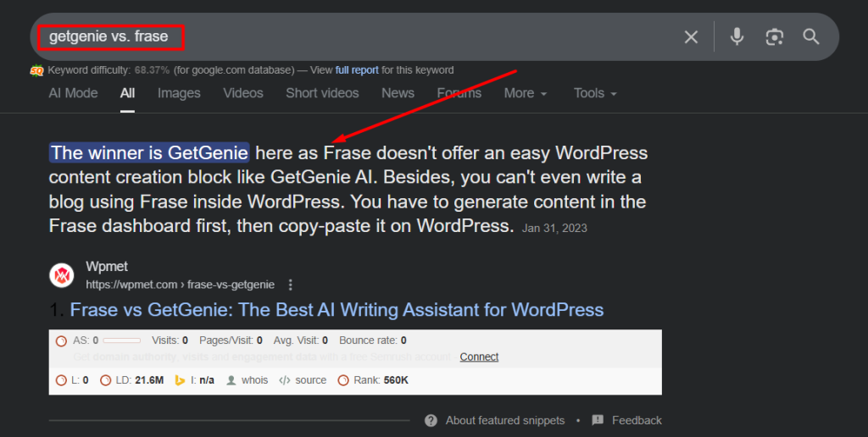
Task: Click the Connect Semrush account link
Action: [479, 357]
